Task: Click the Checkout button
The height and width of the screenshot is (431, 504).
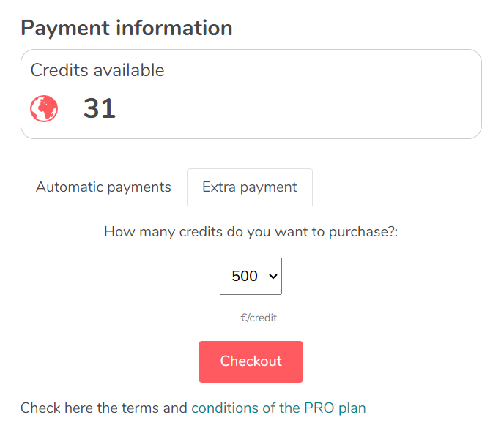Action: tap(251, 361)
